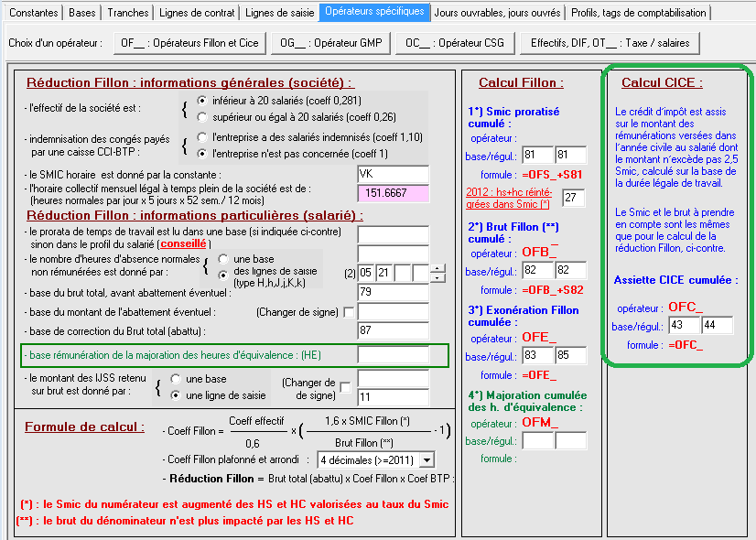The height and width of the screenshot is (540, 756).
Task: Edit the Exonération Fillon base field 83
Action: pos(537,356)
